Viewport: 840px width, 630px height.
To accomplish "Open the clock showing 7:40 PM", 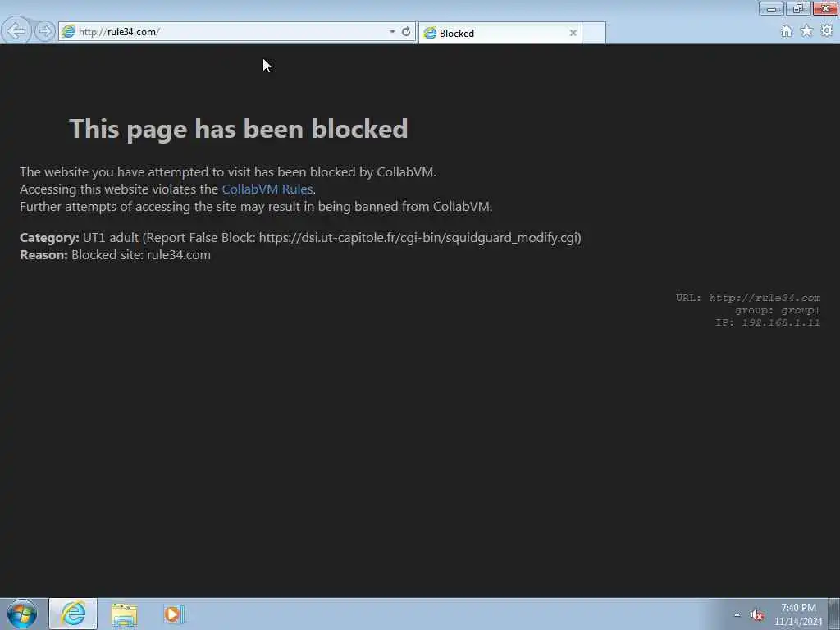I will (x=798, y=614).
